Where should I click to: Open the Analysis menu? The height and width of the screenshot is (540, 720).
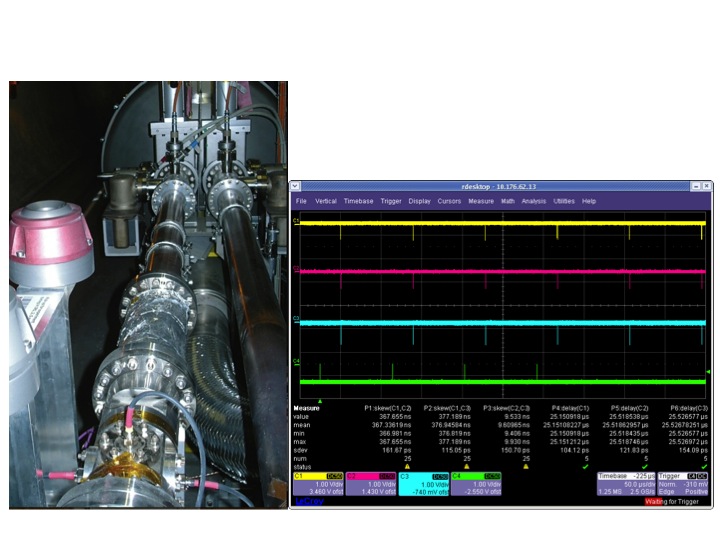534,201
